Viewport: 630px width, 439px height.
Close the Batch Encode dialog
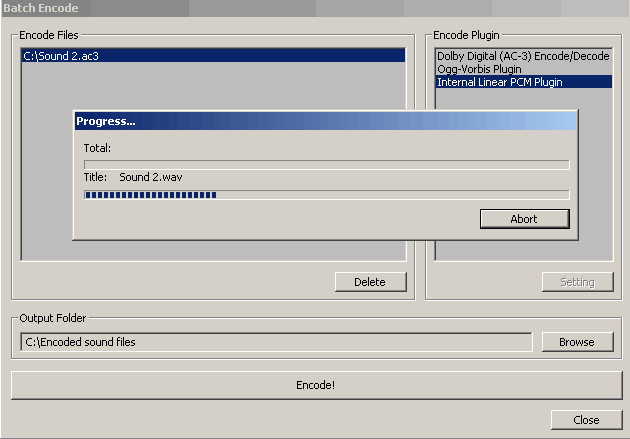tap(586, 420)
